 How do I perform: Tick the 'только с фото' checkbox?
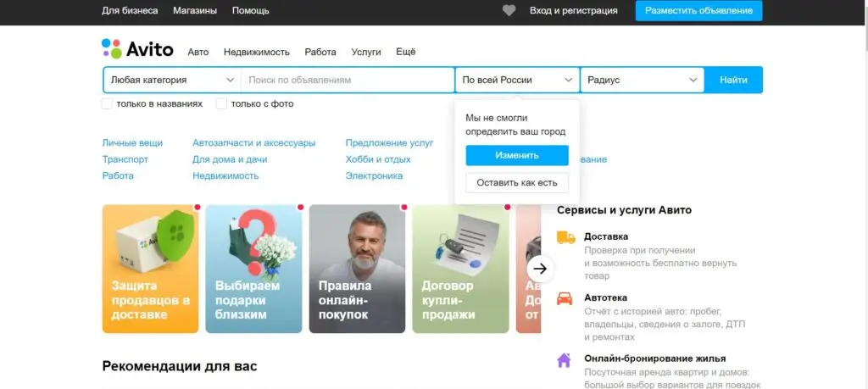(x=222, y=104)
